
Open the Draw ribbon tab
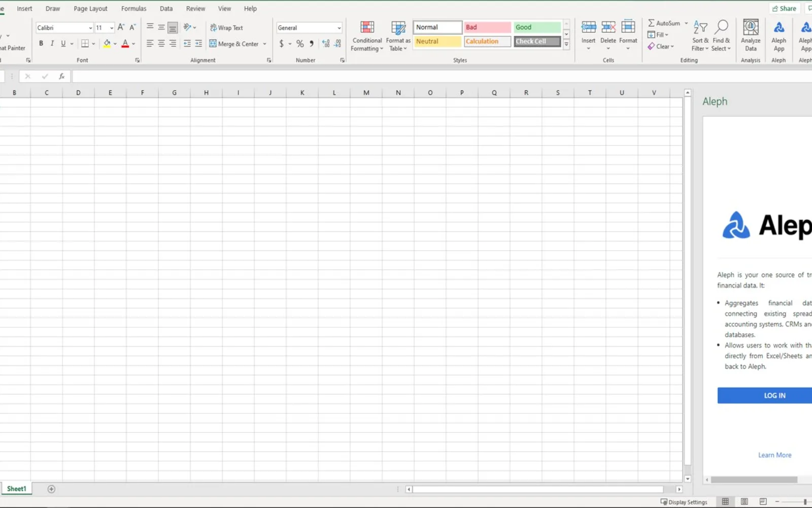tap(53, 9)
